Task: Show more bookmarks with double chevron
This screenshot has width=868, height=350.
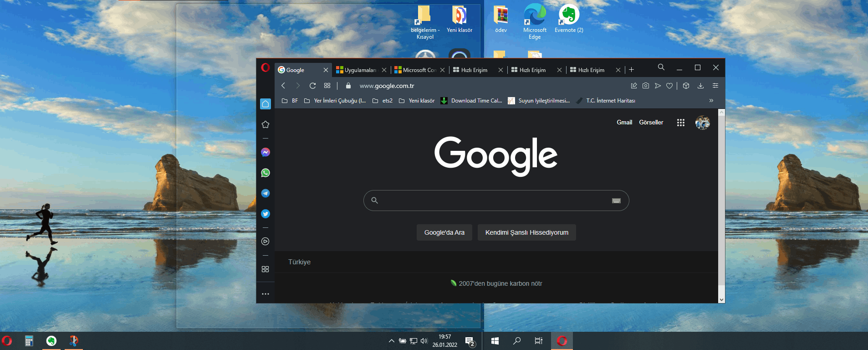Action: tap(711, 101)
